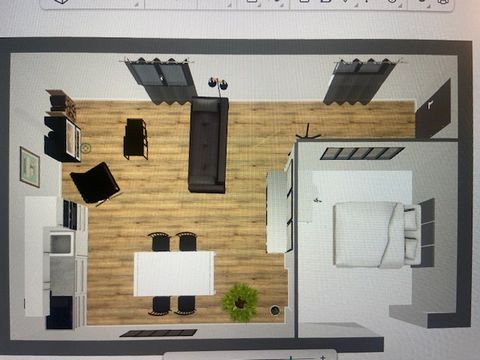Screen dimensions: 480x360
Task: Select the left window with curtains
Action: [158, 80]
